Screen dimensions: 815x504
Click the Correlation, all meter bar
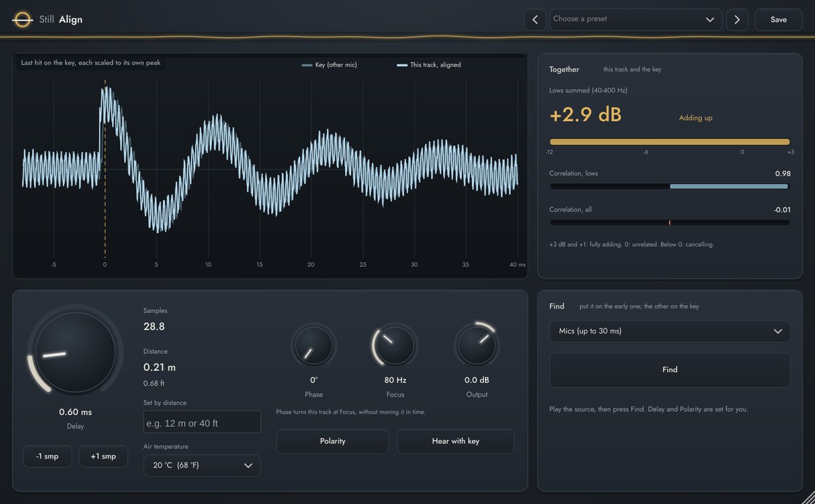point(670,222)
